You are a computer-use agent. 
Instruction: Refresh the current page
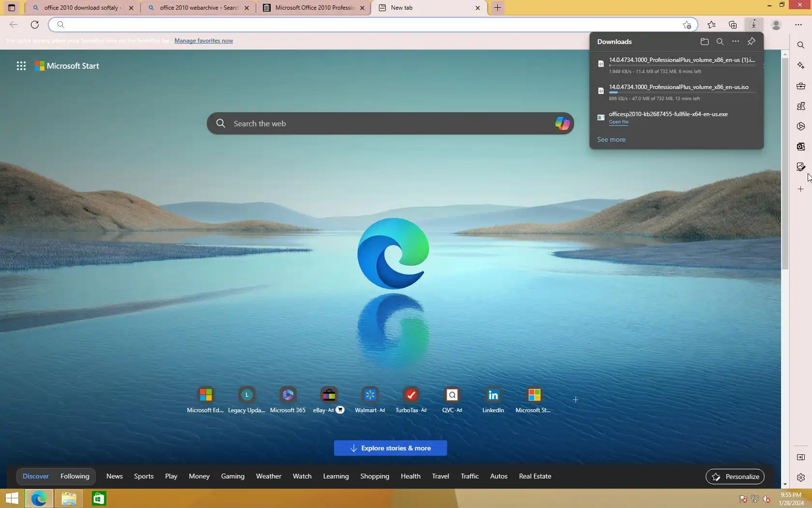[x=35, y=25]
